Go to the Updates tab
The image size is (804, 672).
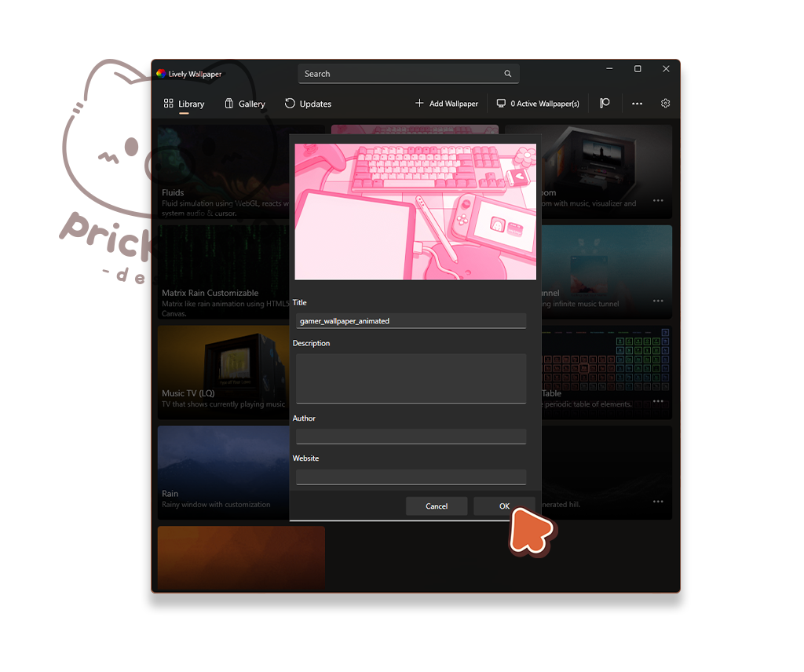point(308,104)
